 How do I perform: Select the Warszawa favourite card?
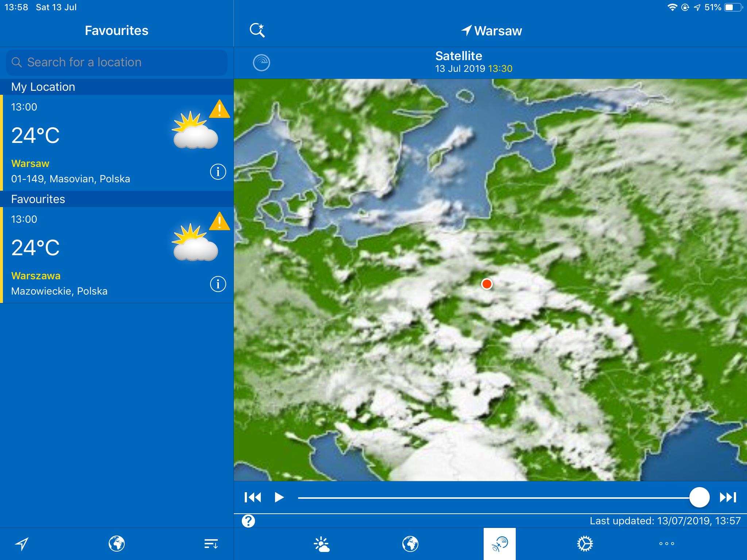coord(117,255)
